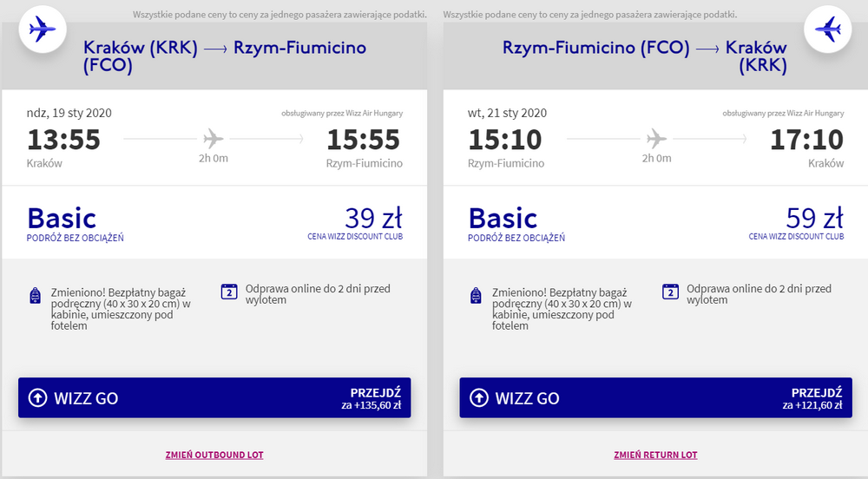Click the return flight's 'obsługiwany przez Wizz Air Hungary' note
This screenshot has width=868, height=479.
pyautogui.click(x=783, y=113)
